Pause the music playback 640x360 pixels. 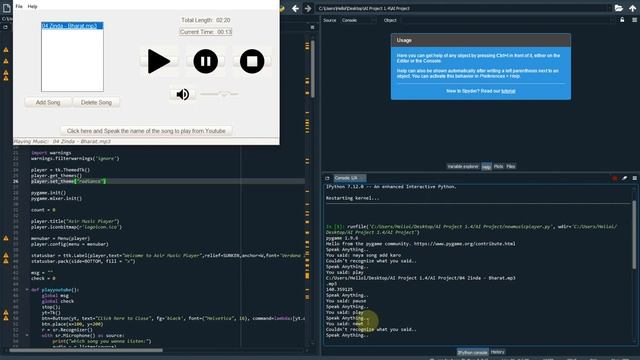click(x=205, y=61)
